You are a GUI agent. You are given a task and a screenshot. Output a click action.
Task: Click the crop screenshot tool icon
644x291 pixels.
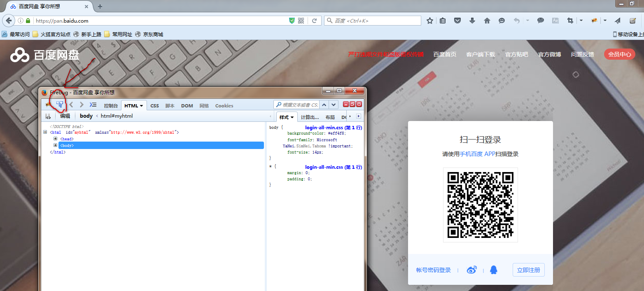click(570, 21)
